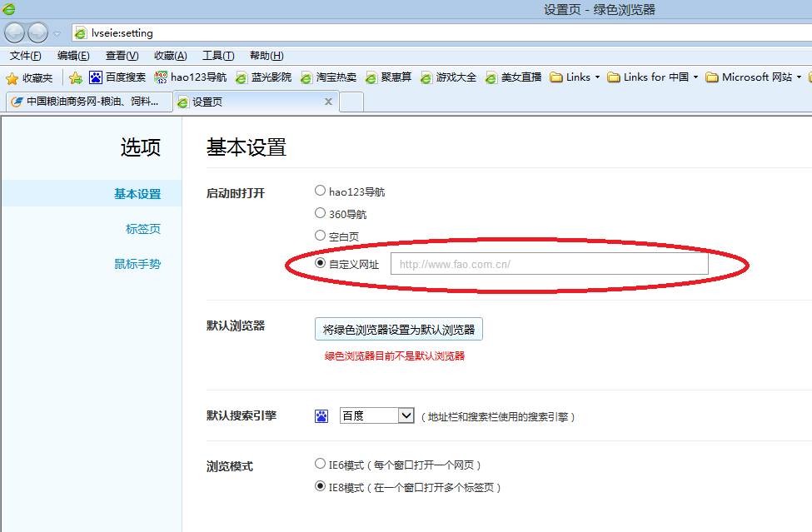Select the 自定义网址 radio button
Screen dimensions: 812x532
pos(320,263)
